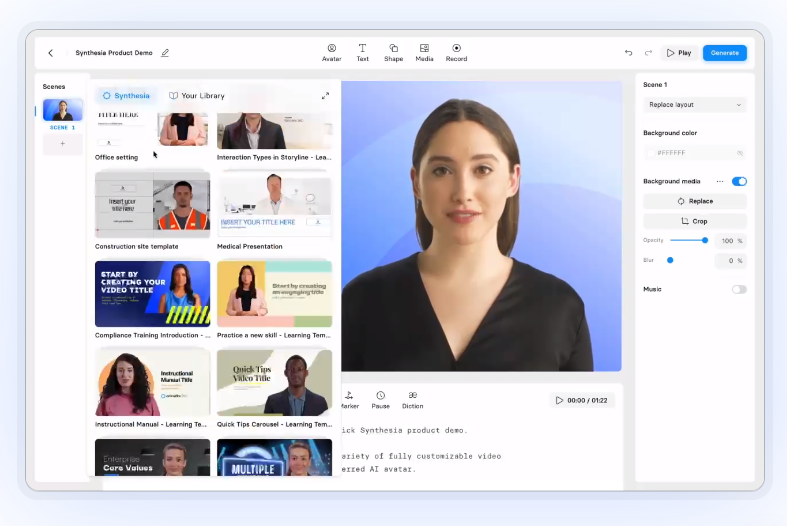Disable the Background media toggle
787x526 pixels.
coord(739,181)
